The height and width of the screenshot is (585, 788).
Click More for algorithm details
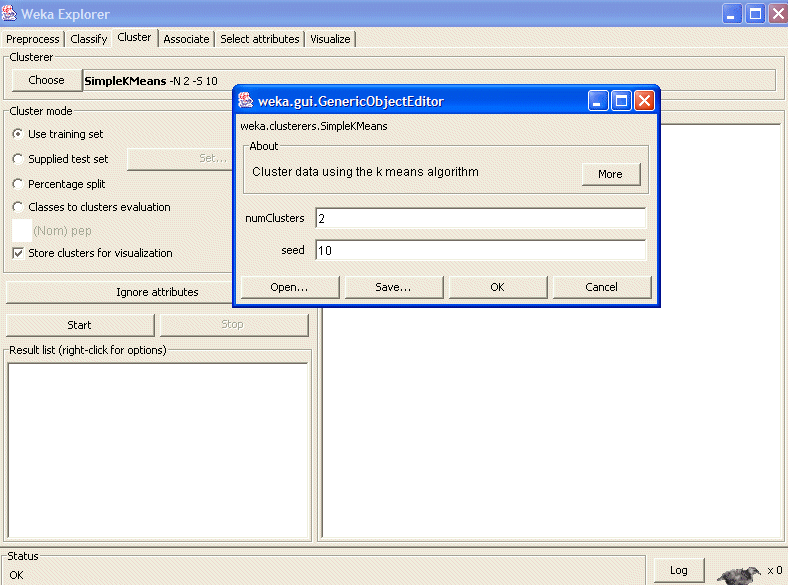point(610,174)
